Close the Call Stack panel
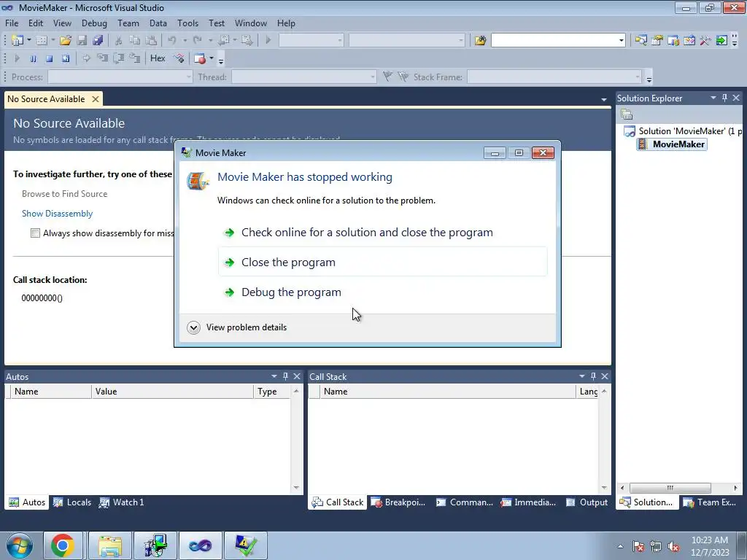The width and height of the screenshot is (747, 560). (605, 376)
